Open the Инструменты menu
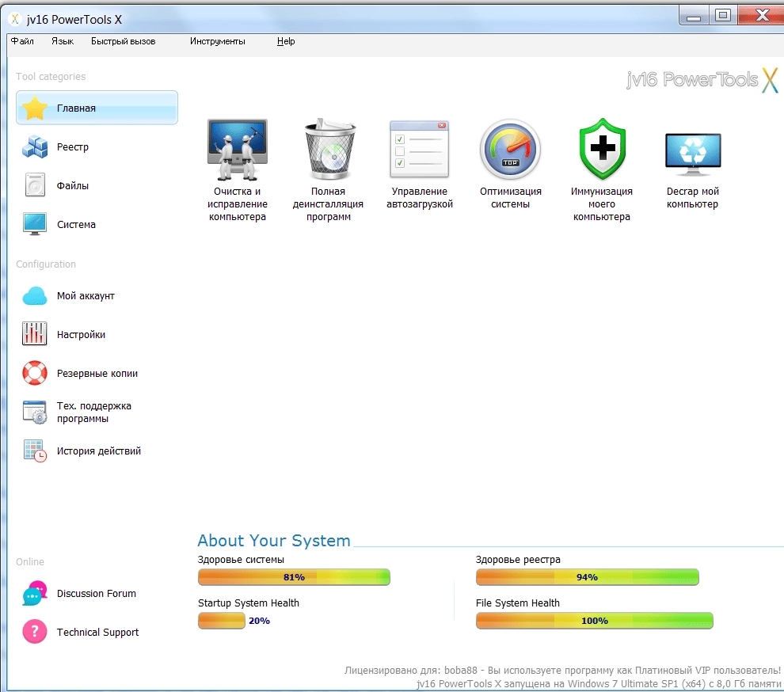This screenshot has height=692, width=784. pyautogui.click(x=218, y=41)
